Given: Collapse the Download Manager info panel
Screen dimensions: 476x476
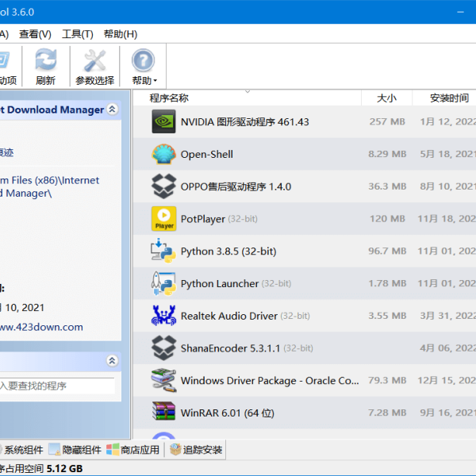Looking at the screenshot, I should pos(113,109).
